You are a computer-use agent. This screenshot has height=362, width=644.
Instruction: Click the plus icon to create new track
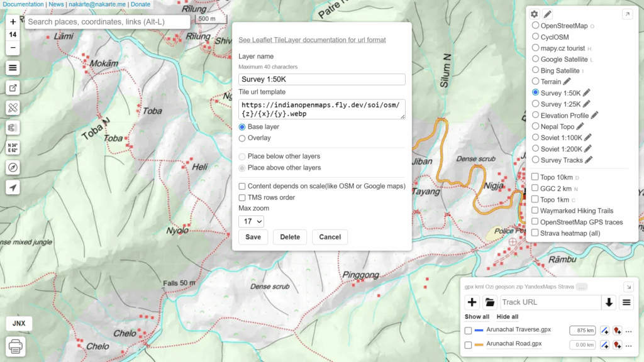472,302
